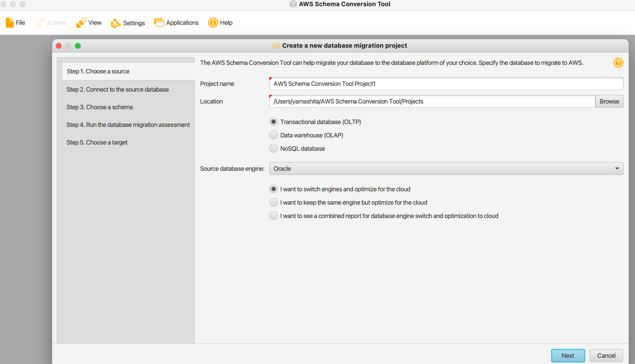The width and height of the screenshot is (635, 364).
Task: Choose the combined report option
Action: pos(273,215)
